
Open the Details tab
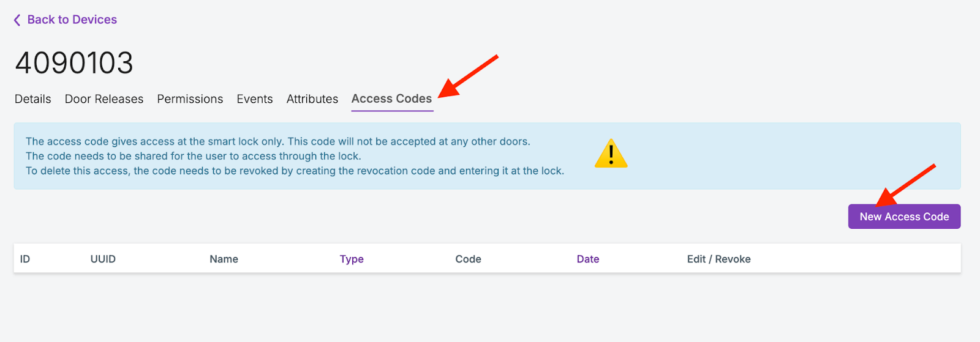33,99
